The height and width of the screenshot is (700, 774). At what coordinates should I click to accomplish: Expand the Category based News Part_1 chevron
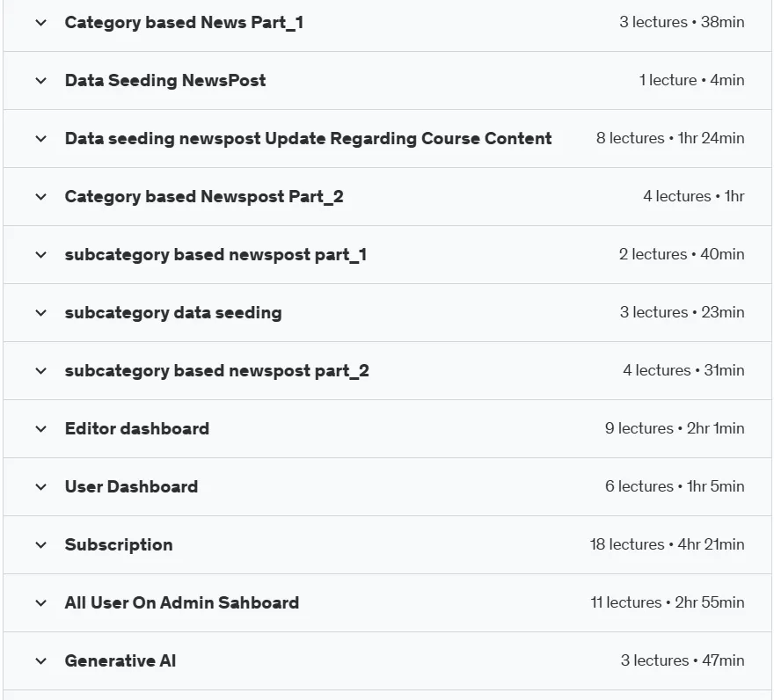pyautogui.click(x=41, y=23)
